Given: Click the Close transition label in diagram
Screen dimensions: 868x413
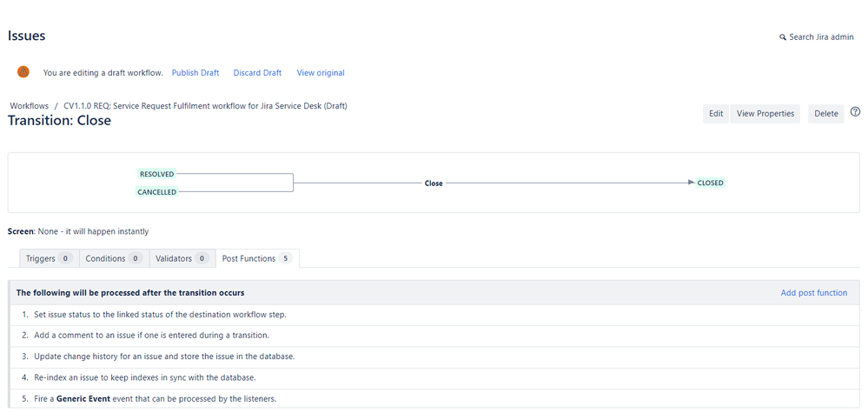Looking at the screenshot, I should coord(434,183).
